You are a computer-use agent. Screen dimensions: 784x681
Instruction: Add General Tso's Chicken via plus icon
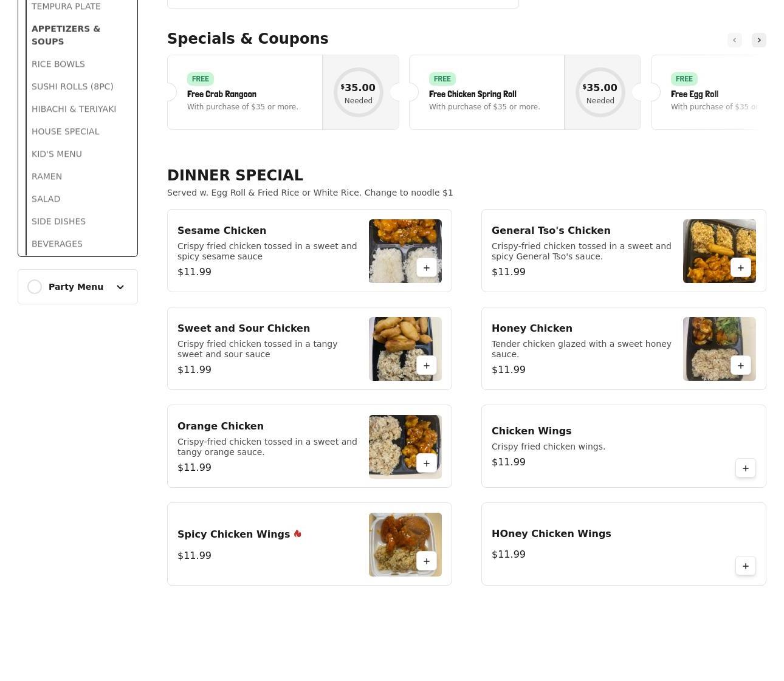coord(741,268)
